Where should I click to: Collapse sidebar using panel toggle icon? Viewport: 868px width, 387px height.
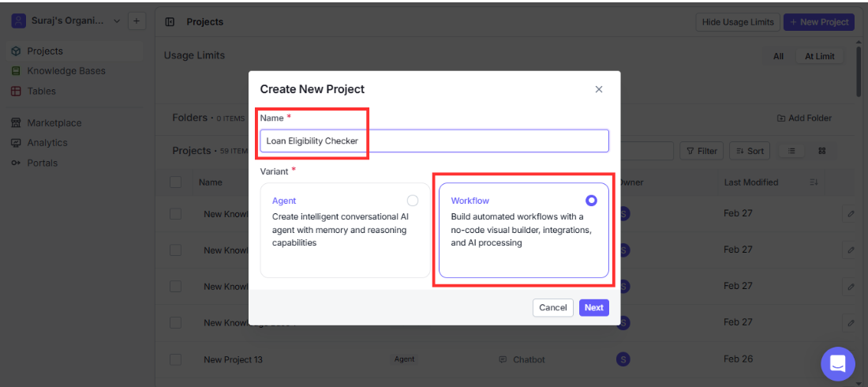(x=170, y=22)
